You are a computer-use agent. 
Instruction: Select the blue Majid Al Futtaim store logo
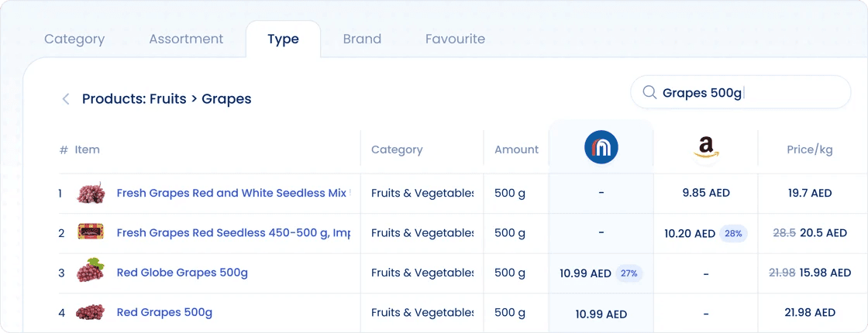coord(601,148)
